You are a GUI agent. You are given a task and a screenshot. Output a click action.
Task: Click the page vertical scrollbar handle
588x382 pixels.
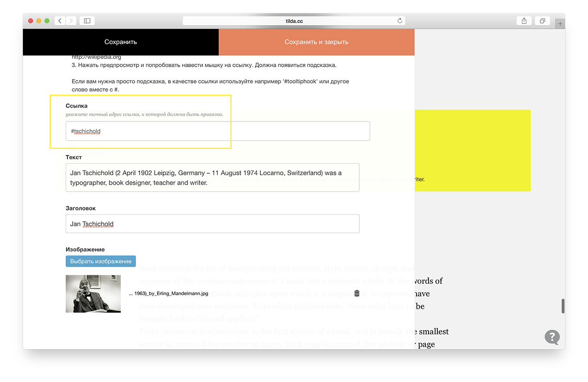[x=563, y=306]
